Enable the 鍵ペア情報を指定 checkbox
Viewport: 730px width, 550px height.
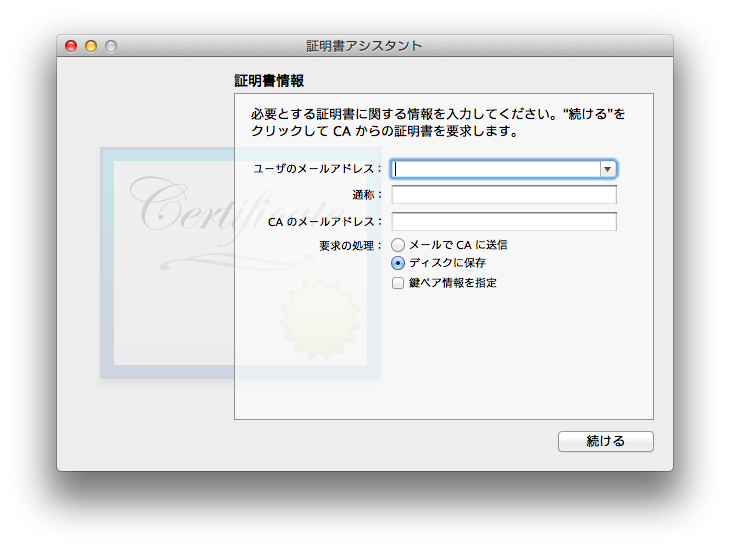398,283
